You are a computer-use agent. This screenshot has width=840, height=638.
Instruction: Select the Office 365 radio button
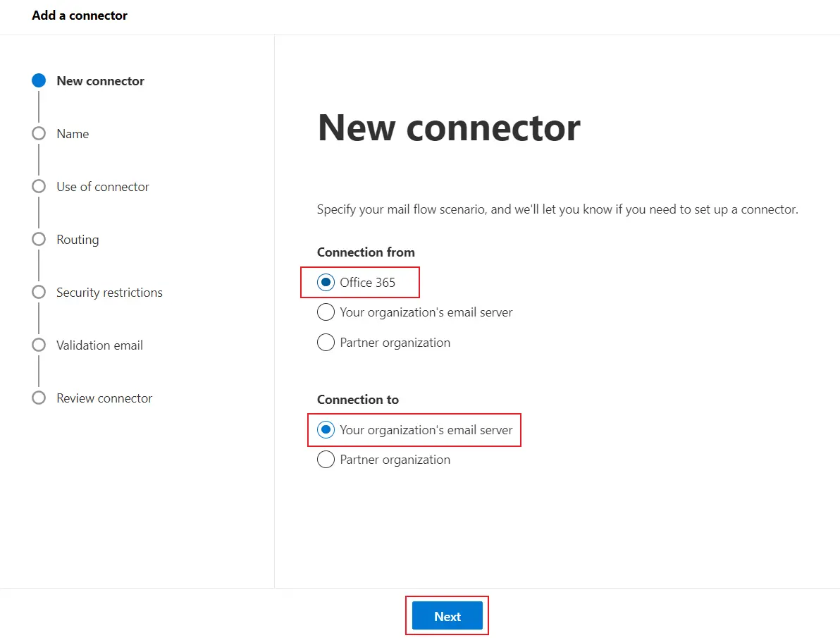tap(326, 282)
